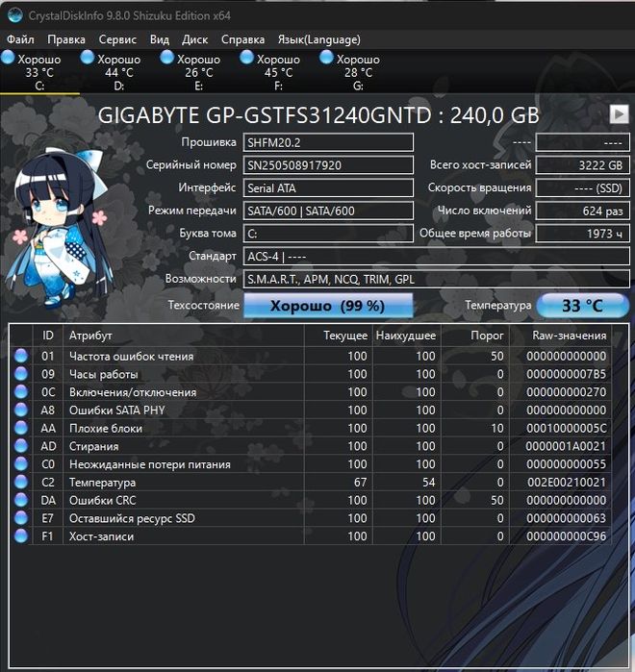The width and height of the screenshot is (635, 672).
Task: Select the Часы работы attribute row
Action: [x=311, y=374]
